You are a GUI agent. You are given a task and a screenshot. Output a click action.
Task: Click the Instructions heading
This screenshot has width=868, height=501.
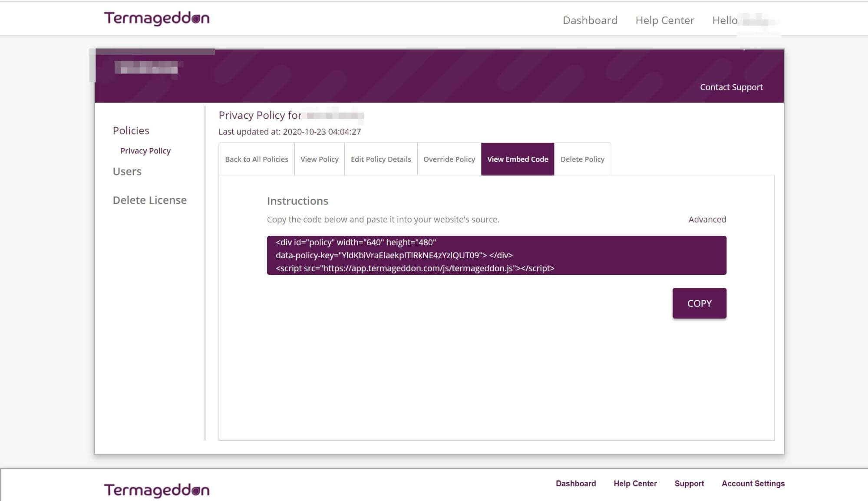click(x=297, y=201)
